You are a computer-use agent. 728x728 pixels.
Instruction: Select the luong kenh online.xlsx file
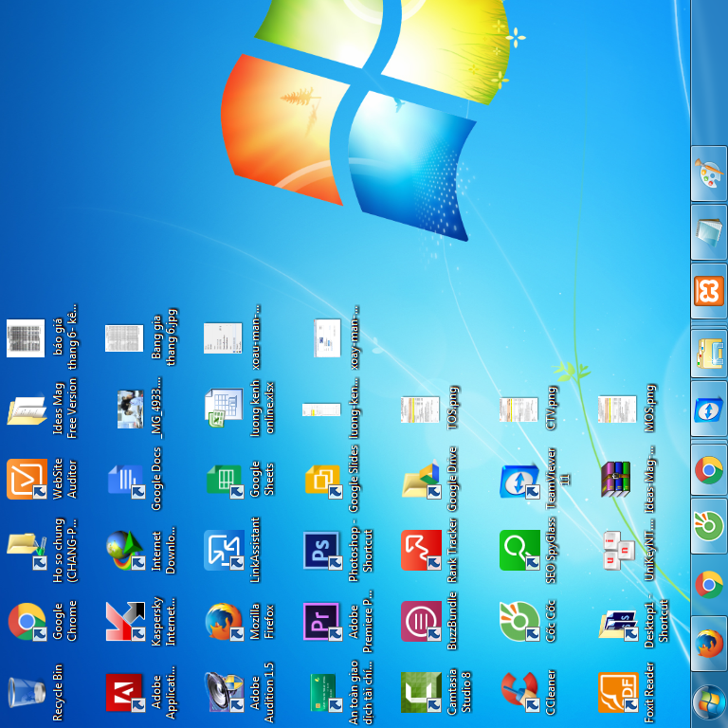(224, 408)
